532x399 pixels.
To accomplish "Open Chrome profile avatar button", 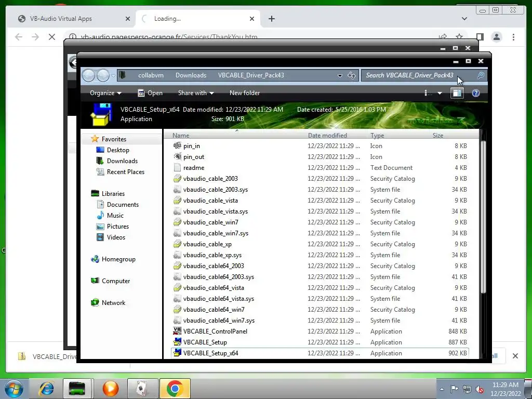I will [496, 37].
